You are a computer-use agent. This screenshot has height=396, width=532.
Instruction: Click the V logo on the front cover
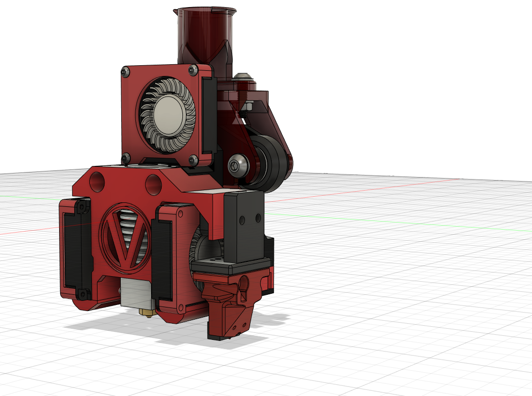tap(124, 238)
